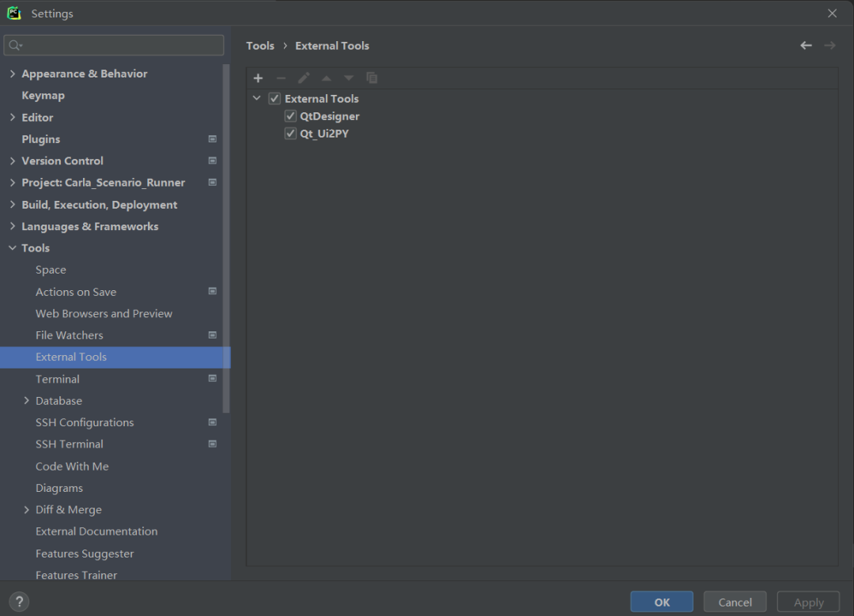Viewport: 854px width, 616px height.
Task: Expand Appearance & Behavior section
Action: point(13,74)
